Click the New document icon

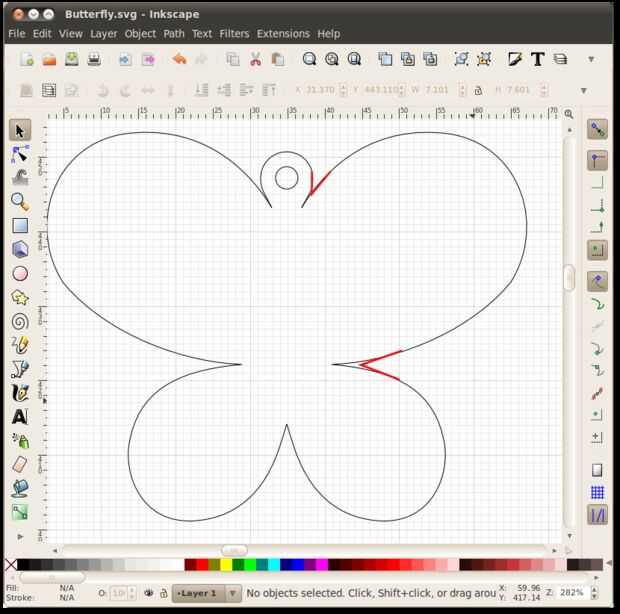(27, 59)
